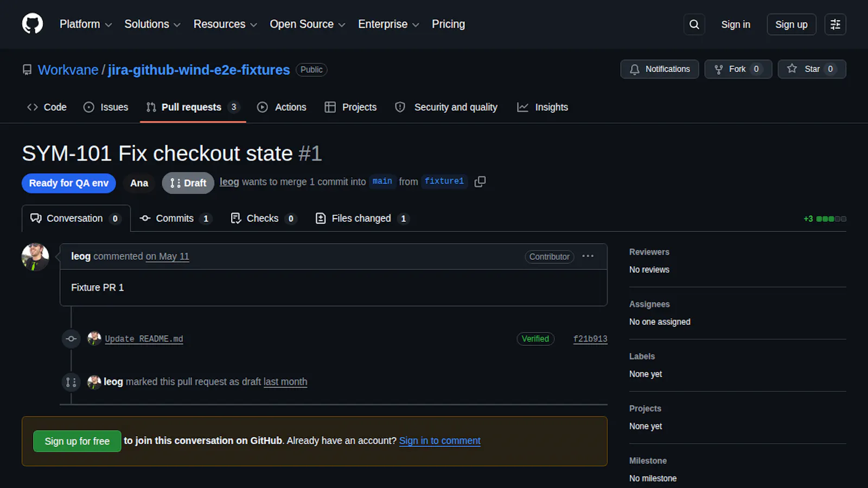The height and width of the screenshot is (488, 868).
Task: Click the Public visibility badge
Action: pyautogui.click(x=311, y=70)
